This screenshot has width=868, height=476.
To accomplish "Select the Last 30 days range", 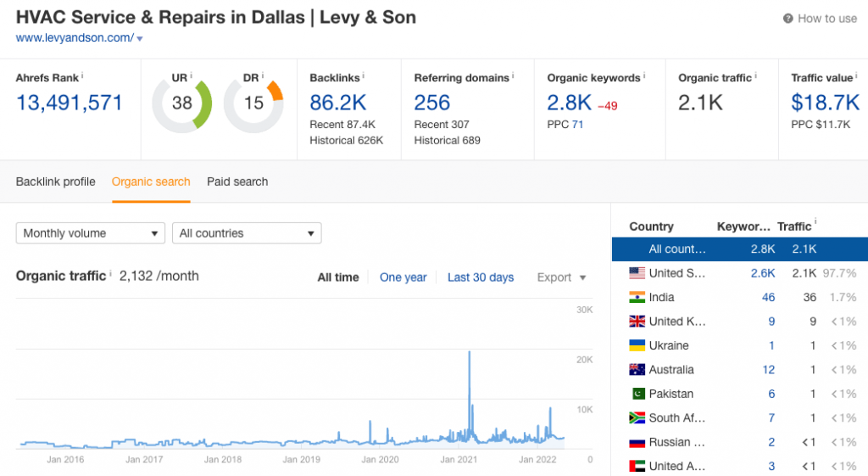I will tap(481, 277).
